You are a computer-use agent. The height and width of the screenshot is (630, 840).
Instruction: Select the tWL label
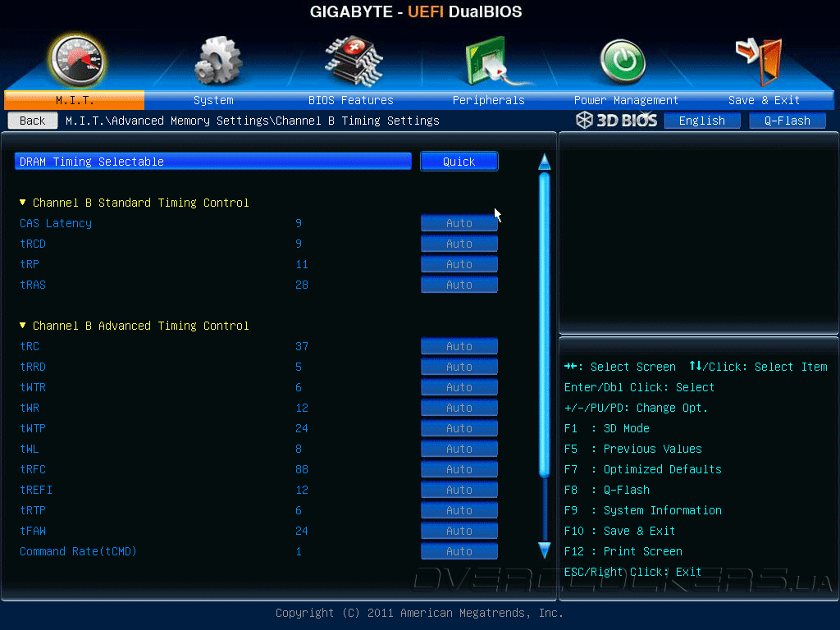point(30,449)
